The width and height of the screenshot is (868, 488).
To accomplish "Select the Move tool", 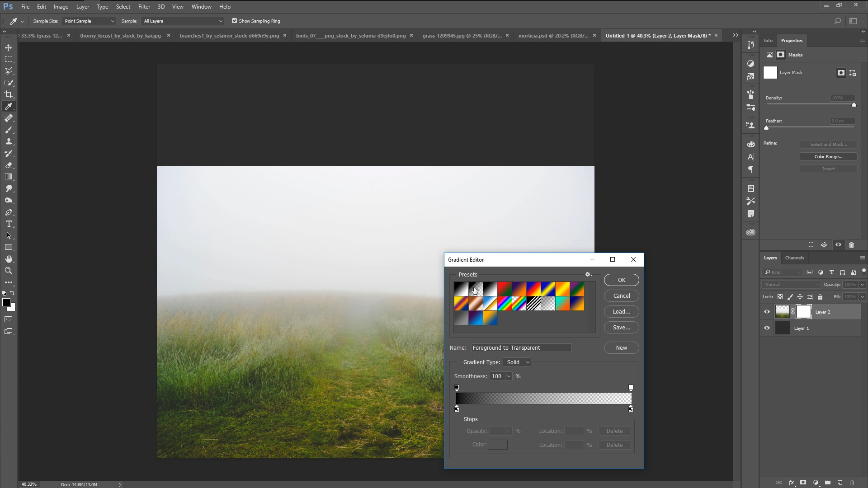I will coord(9,47).
